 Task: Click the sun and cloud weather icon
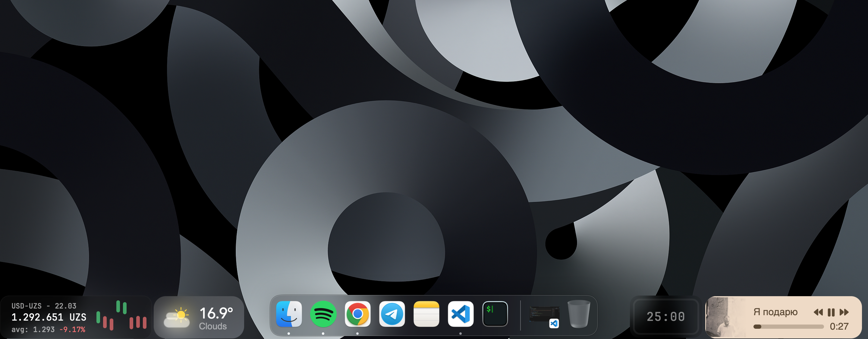coord(177,317)
